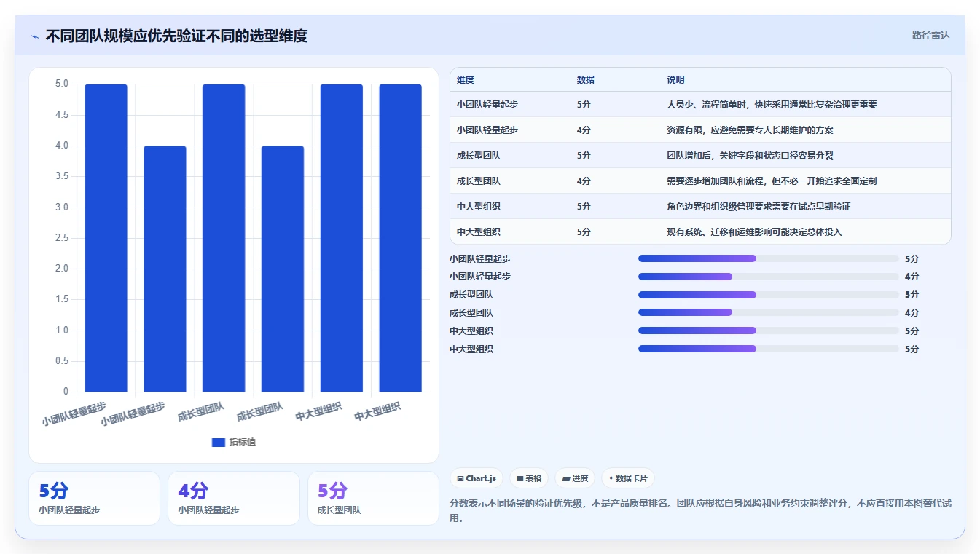Select the row 现有系统、迁移和运维影响可能决定总体投入
The height and width of the screenshot is (554, 980).
coord(700,232)
